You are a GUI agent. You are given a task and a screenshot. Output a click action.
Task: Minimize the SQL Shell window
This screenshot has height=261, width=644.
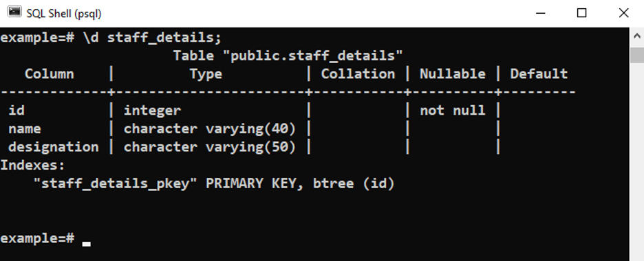click(x=541, y=13)
